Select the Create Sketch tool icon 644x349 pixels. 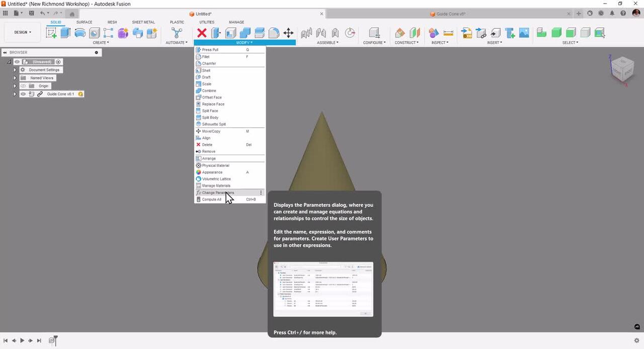click(51, 33)
